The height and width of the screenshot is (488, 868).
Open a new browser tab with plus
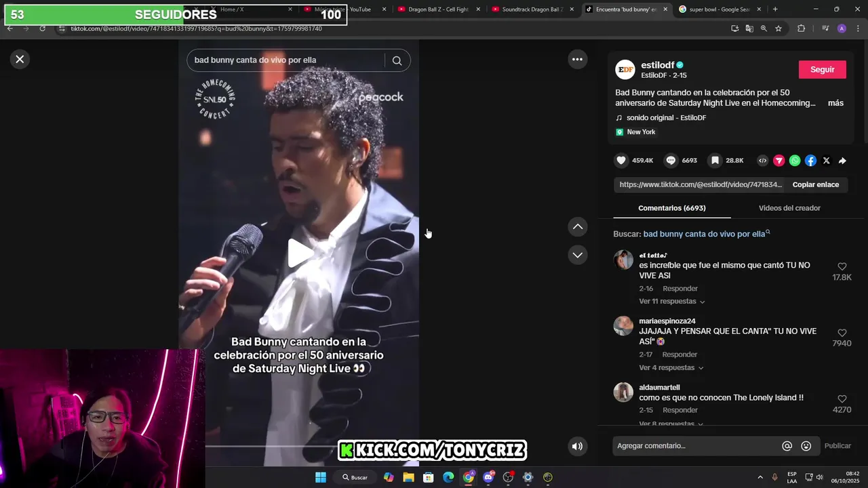click(x=775, y=9)
